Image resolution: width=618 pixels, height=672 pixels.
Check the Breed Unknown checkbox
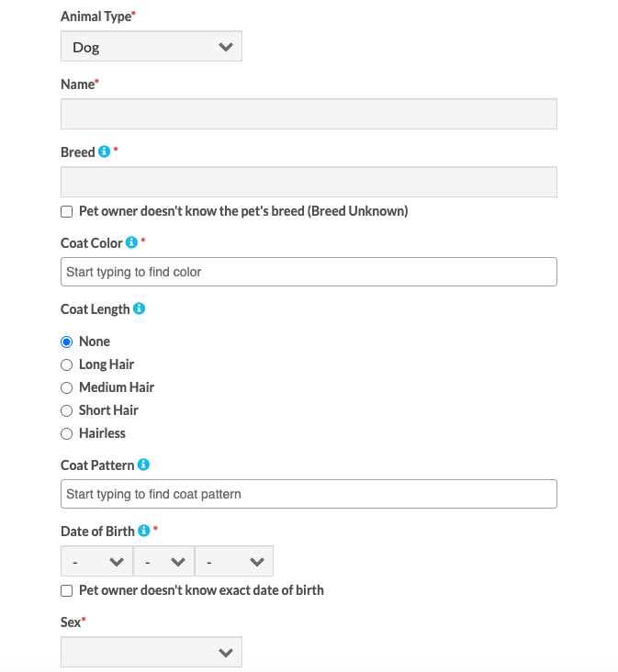[66, 212]
